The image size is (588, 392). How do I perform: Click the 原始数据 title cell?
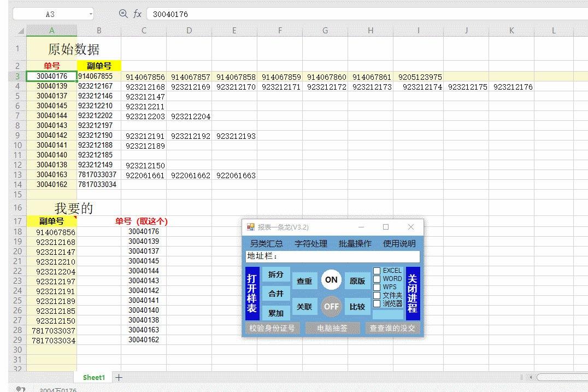pos(73,49)
